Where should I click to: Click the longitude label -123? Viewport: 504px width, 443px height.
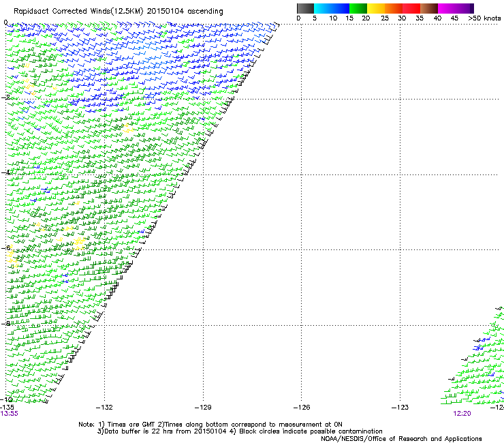400,408
